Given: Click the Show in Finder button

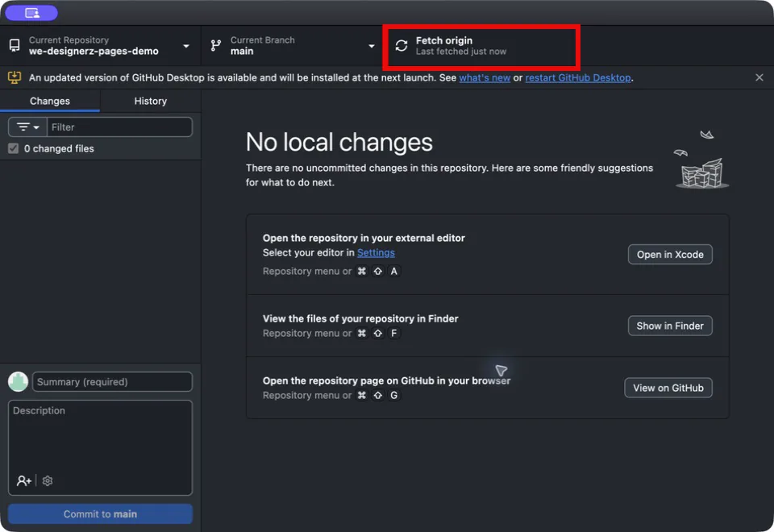Looking at the screenshot, I should point(670,326).
